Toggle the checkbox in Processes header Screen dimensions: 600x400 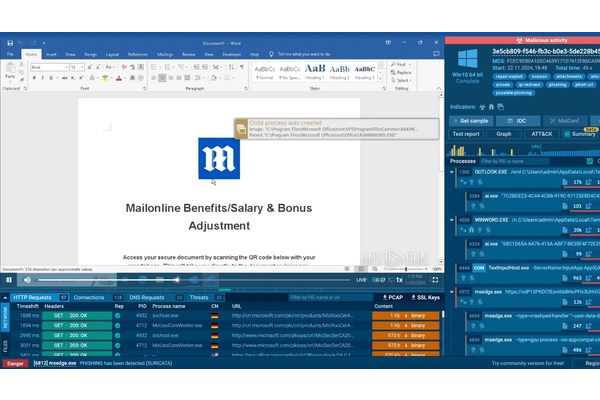590,161
